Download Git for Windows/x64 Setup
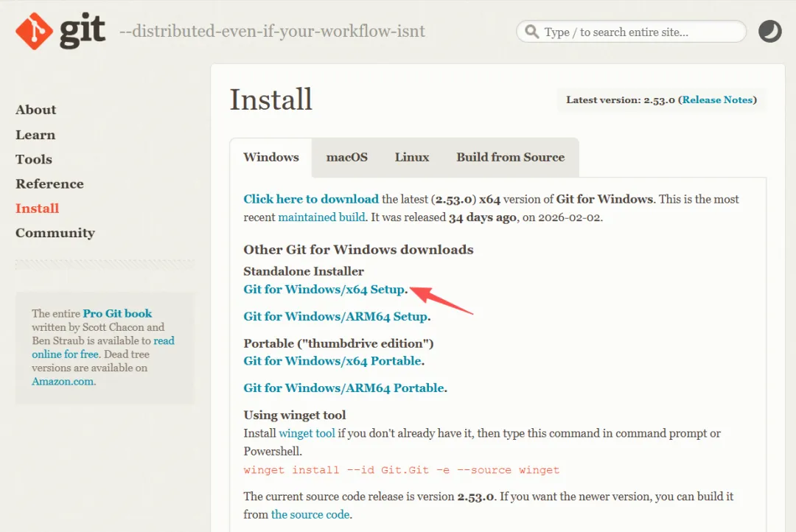The width and height of the screenshot is (796, 532). point(324,290)
